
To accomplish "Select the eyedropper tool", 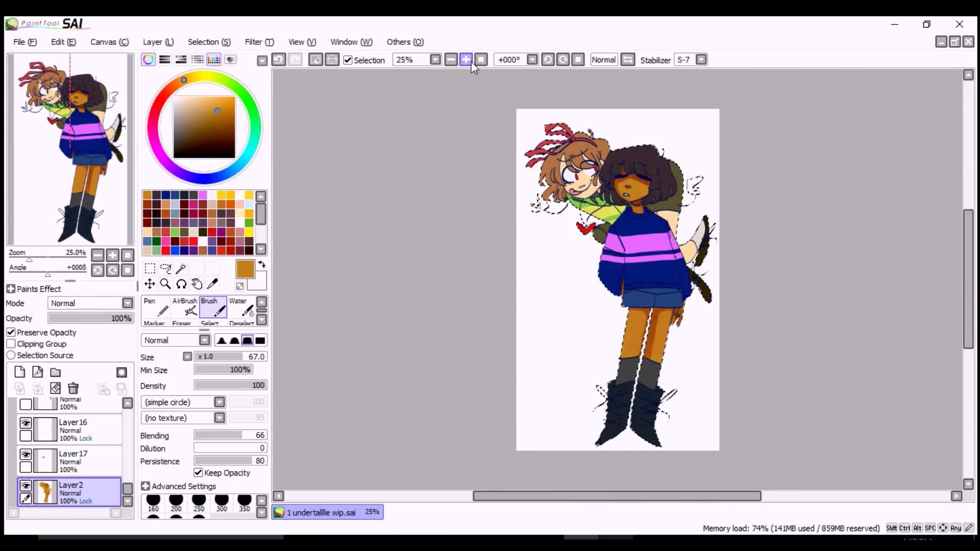I will (x=213, y=284).
